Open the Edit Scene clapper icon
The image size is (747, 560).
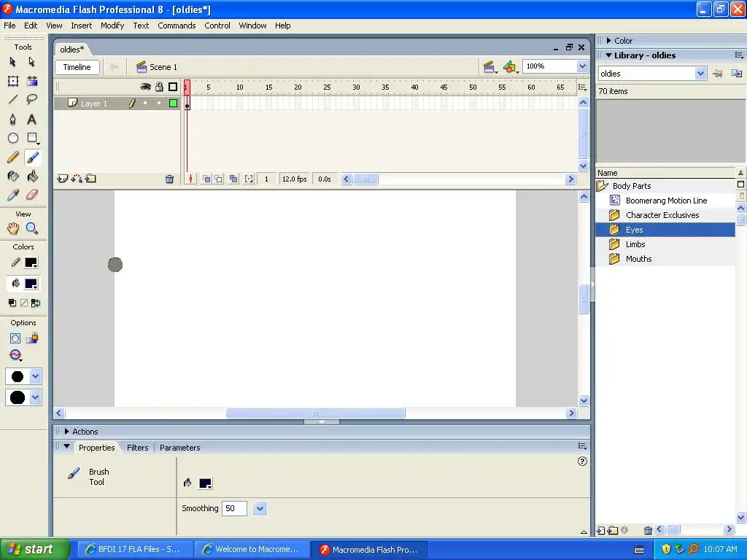click(489, 67)
